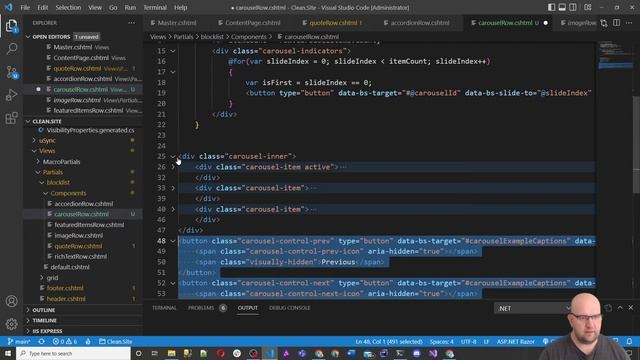Screen dimensions: 640x360
Task: Unfold the carousel-item div on line 40
Action: click(x=173, y=209)
